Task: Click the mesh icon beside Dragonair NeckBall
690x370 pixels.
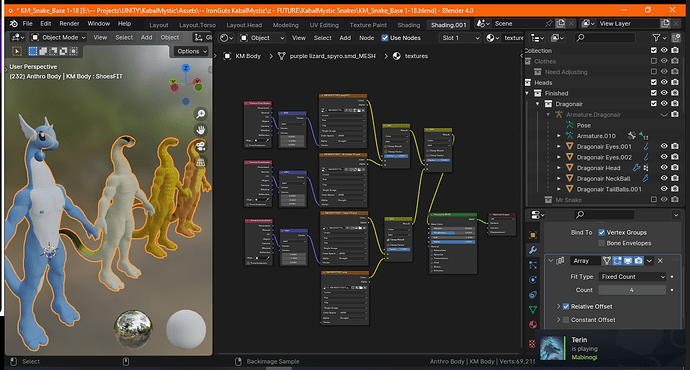Action: click(x=569, y=178)
